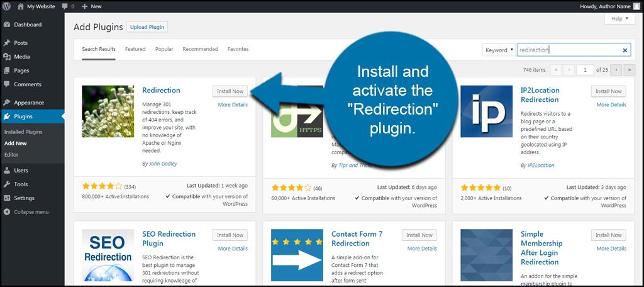Install Simple Membership After Login Redirection
The width and height of the screenshot is (644, 287).
609,235
